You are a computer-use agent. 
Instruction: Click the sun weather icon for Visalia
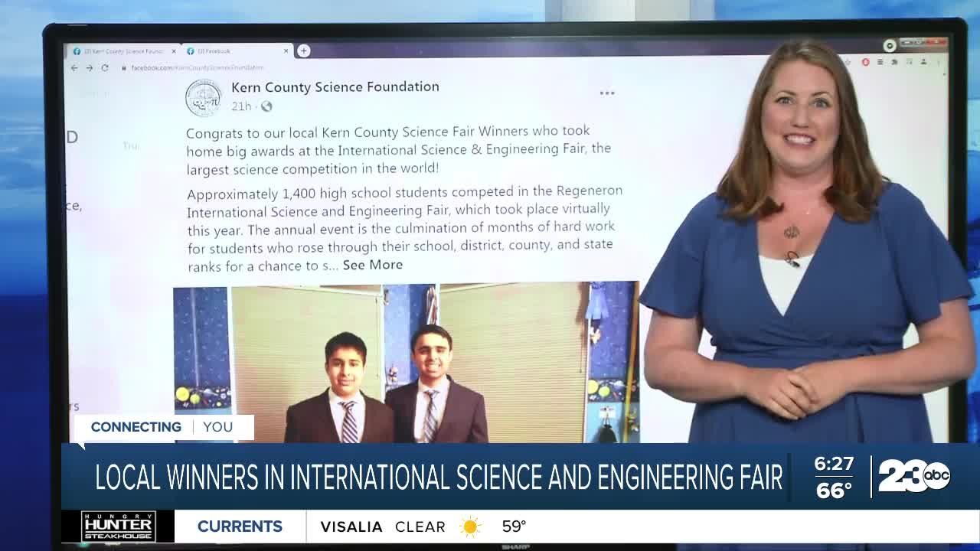point(470,527)
